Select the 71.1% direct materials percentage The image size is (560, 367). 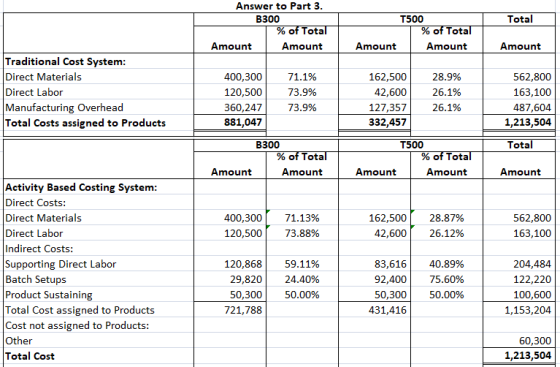(x=302, y=77)
